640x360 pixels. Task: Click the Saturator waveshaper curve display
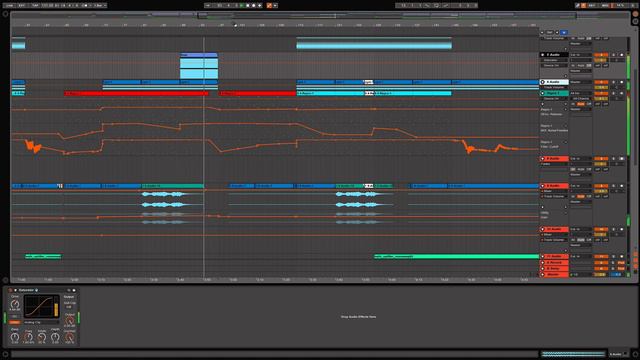pyautogui.click(x=39, y=307)
